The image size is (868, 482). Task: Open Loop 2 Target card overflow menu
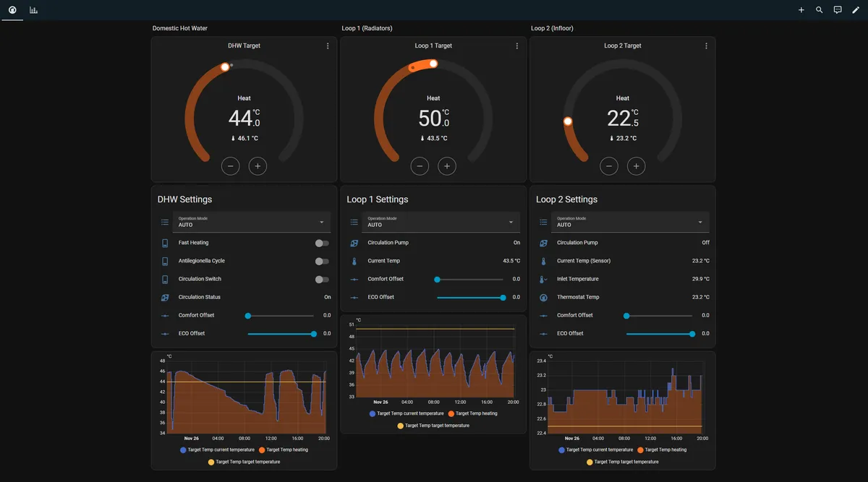point(707,46)
